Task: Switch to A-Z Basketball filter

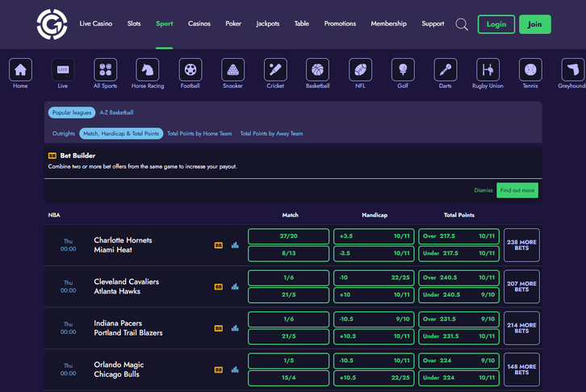Action: 116,112
